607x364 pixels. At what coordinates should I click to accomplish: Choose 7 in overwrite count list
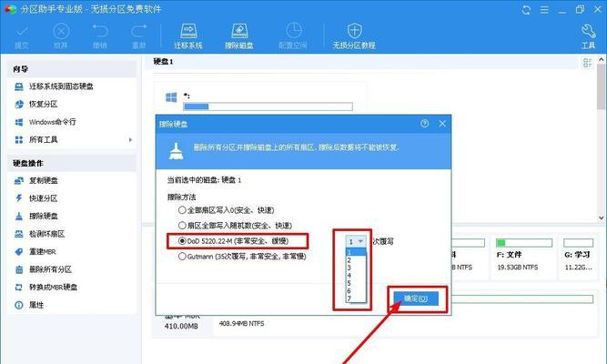[x=356, y=298]
